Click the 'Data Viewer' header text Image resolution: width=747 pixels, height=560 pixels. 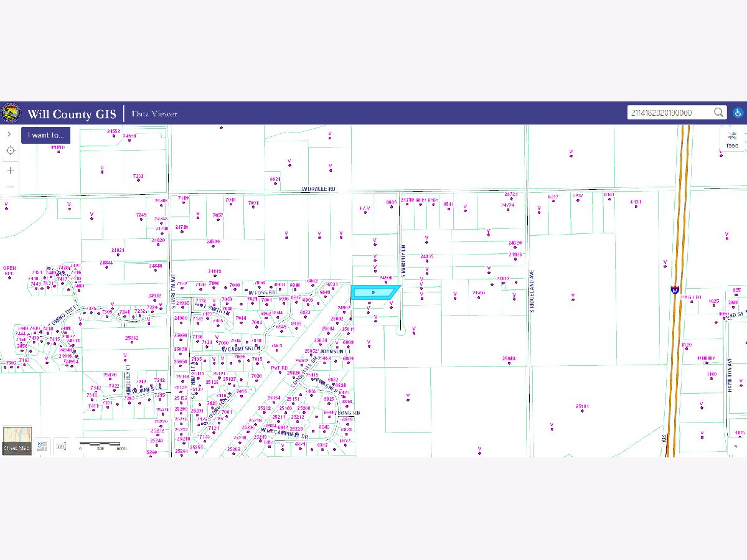(154, 114)
